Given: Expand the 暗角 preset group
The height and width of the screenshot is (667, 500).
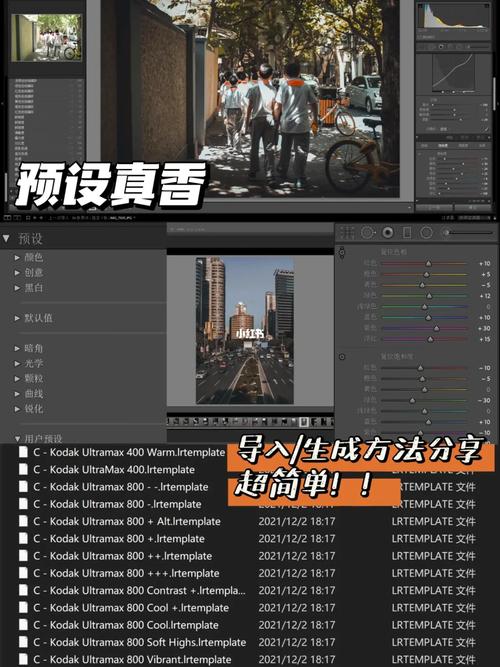Looking at the screenshot, I should (17, 348).
